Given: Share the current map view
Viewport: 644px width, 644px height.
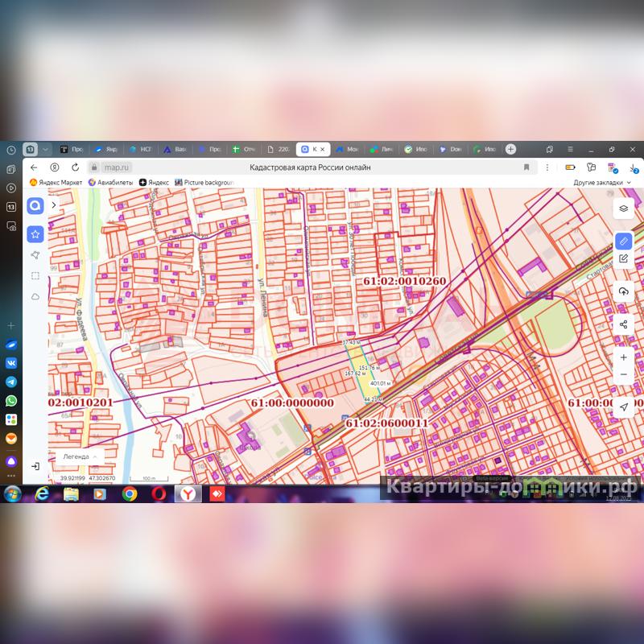Looking at the screenshot, I should tap(623, 324).
